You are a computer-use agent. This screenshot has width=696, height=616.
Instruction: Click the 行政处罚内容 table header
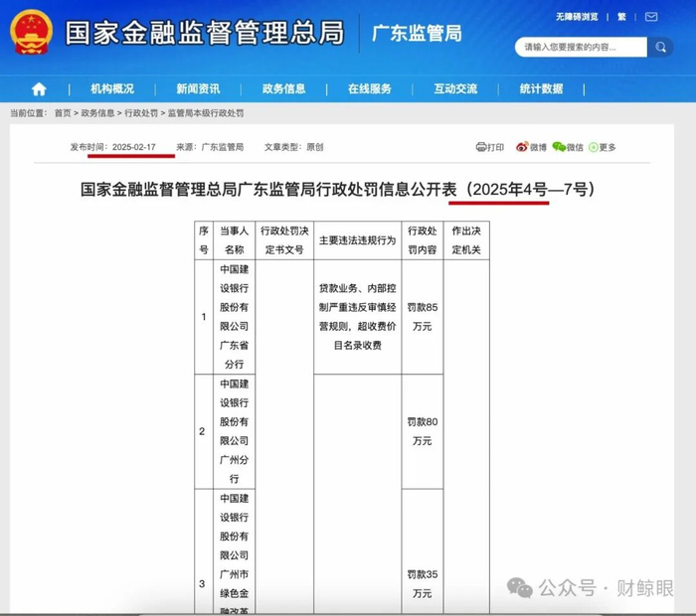423,239
